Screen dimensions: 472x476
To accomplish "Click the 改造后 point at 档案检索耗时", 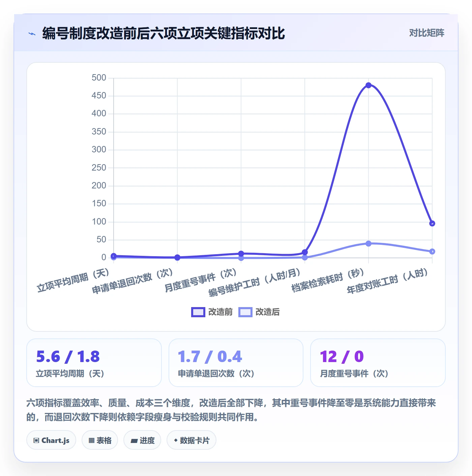I will 368,243.
